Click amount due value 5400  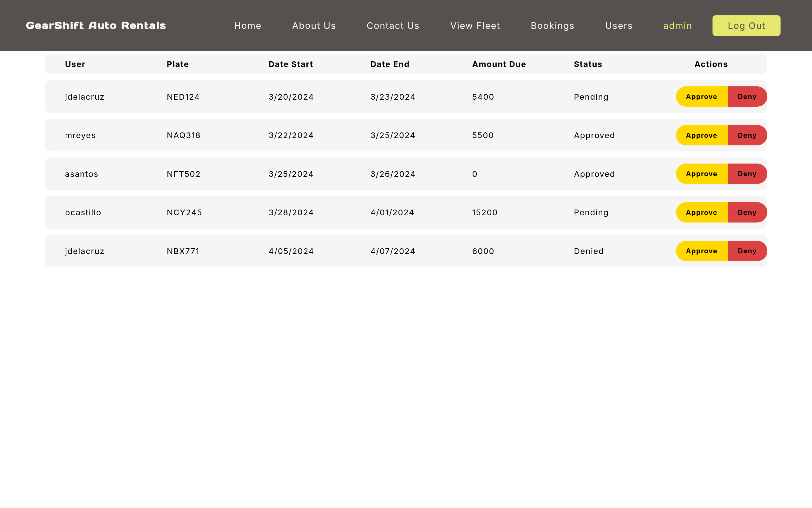[483, 97]
